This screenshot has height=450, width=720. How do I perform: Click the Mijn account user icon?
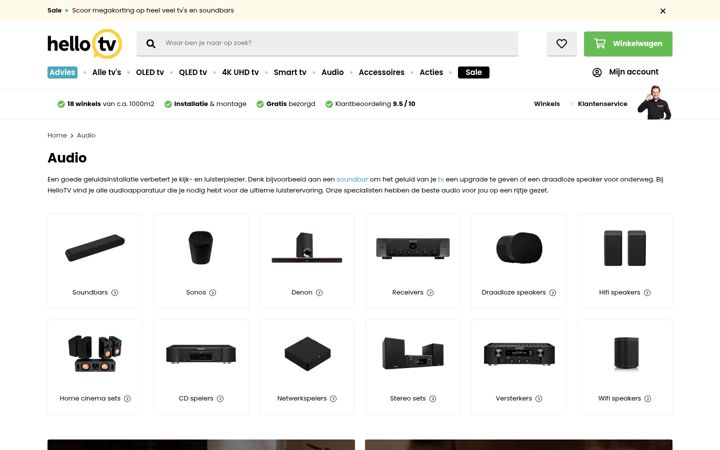pos(597,72)
